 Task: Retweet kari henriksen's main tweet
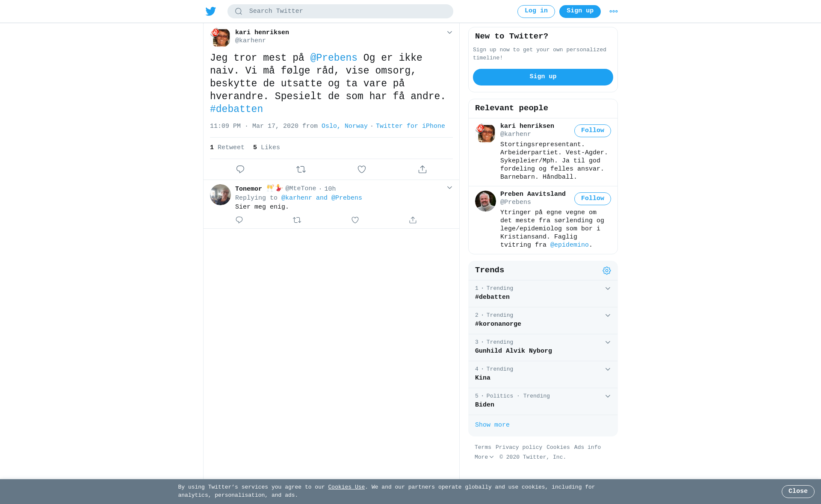tap(301, 169)
